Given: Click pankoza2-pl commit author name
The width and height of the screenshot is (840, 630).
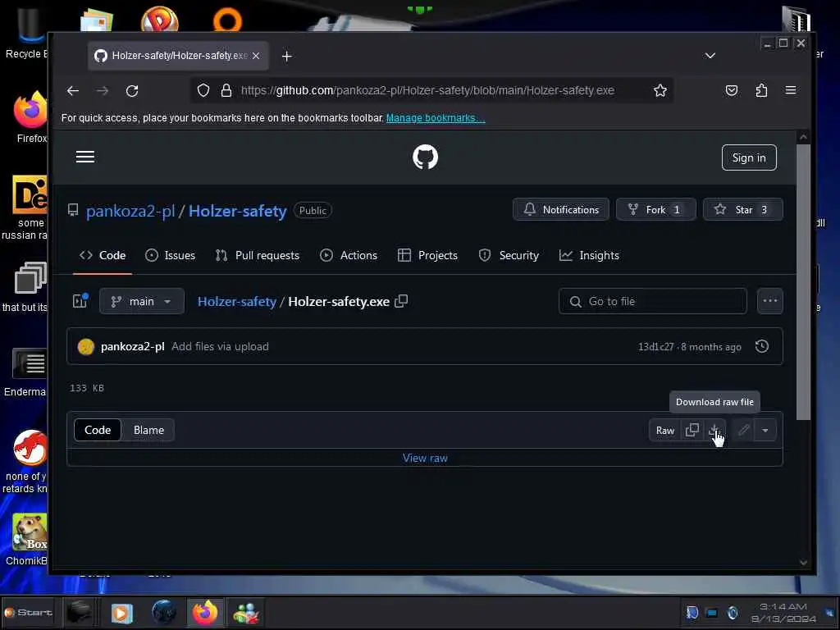Looking at the screenshot, I should [x=132, y=347].
